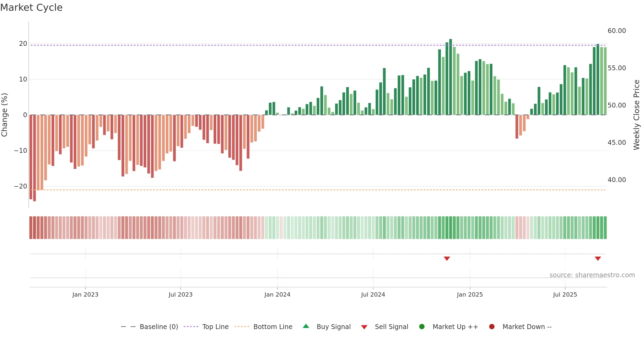Click the dark red bar in early 2025 dip
644x362 pixels.
tap(517, 127)
